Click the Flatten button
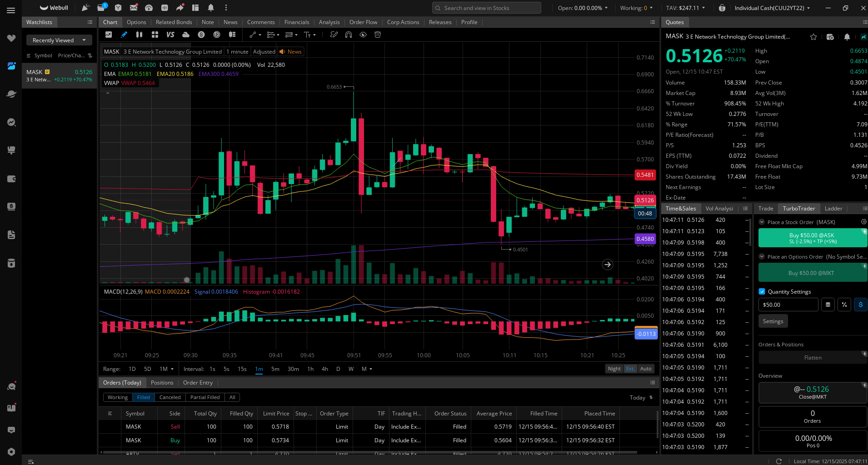Screen dimensions: 868x465 [813, 357]
